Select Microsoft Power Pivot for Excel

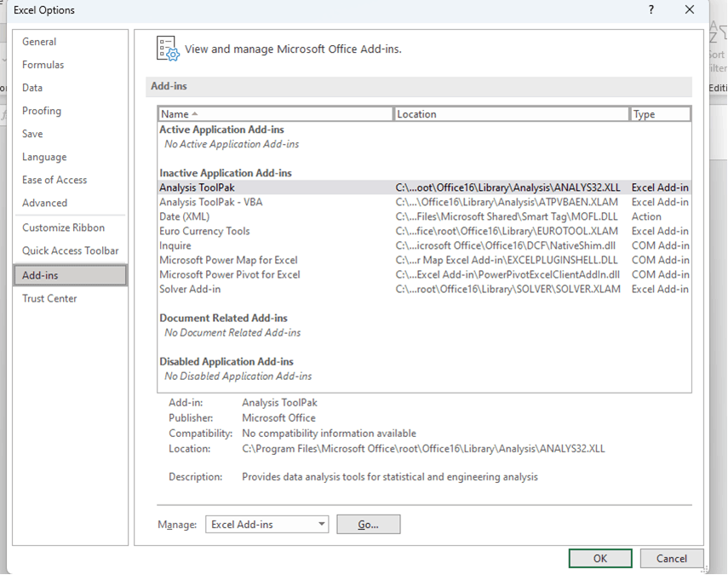(424, 274)
